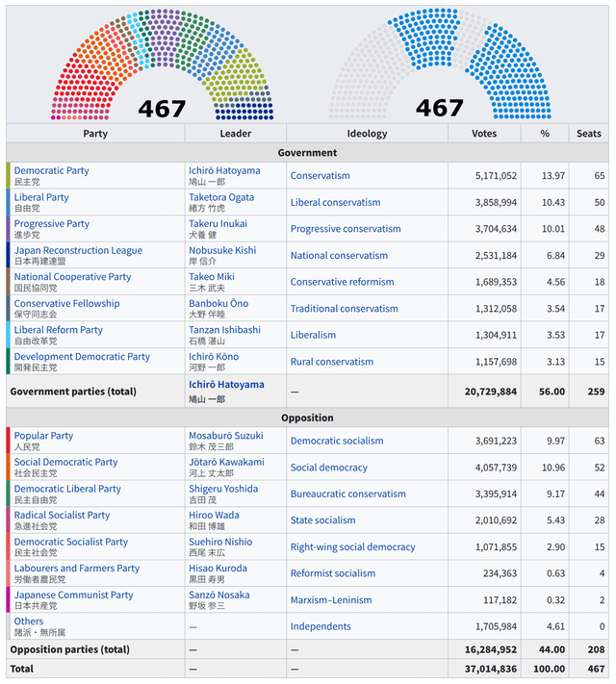Click the Seats column header

click(588, 134)
